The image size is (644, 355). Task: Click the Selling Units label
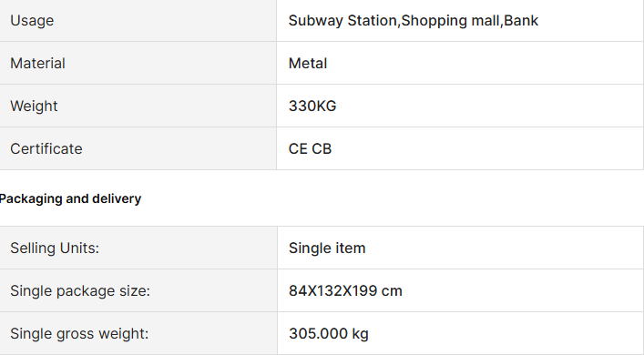coord(55,248)
